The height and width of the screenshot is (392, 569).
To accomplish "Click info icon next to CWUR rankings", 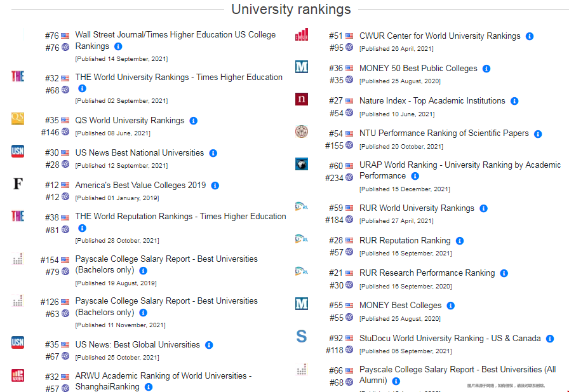I will click(530, 36).
